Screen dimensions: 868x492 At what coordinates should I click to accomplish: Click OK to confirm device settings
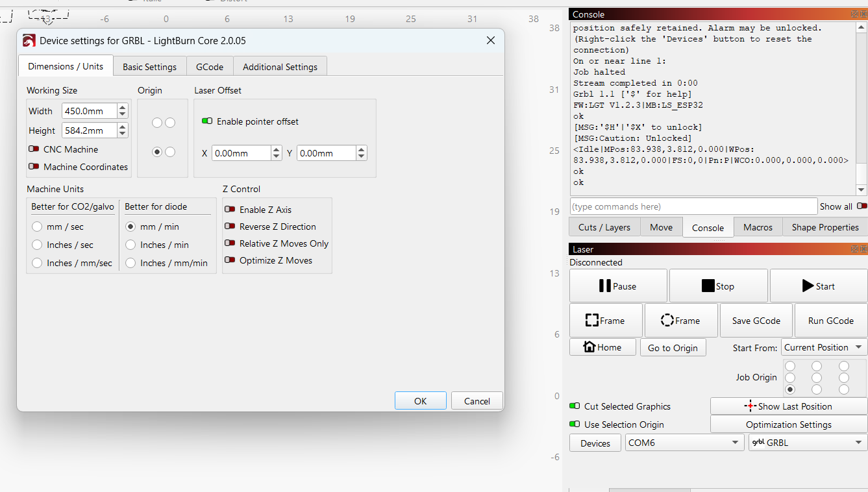click(420, 401)
